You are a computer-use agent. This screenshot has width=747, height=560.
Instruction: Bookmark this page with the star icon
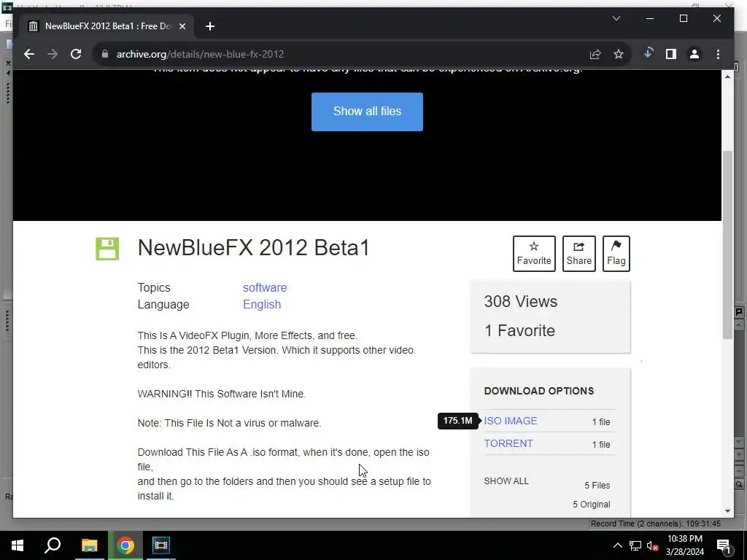[619, 54]
